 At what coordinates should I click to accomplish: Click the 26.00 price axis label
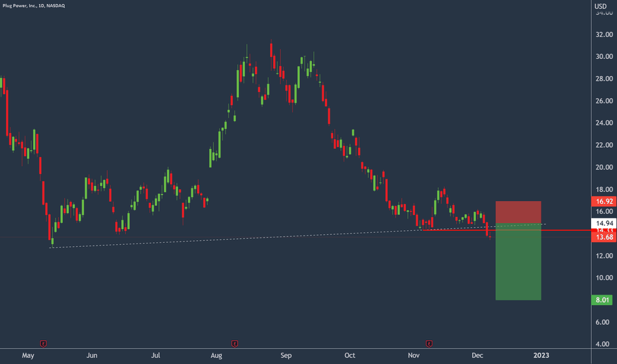[x=604, y=101]
